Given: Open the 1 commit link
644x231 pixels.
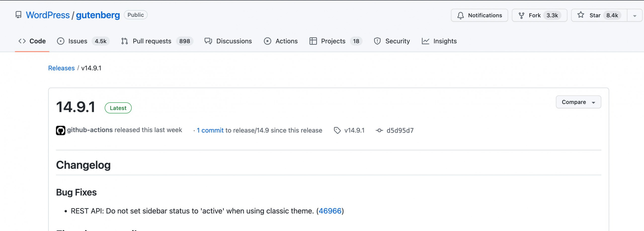Looking at the screenshot, I should tap(210, 130).
